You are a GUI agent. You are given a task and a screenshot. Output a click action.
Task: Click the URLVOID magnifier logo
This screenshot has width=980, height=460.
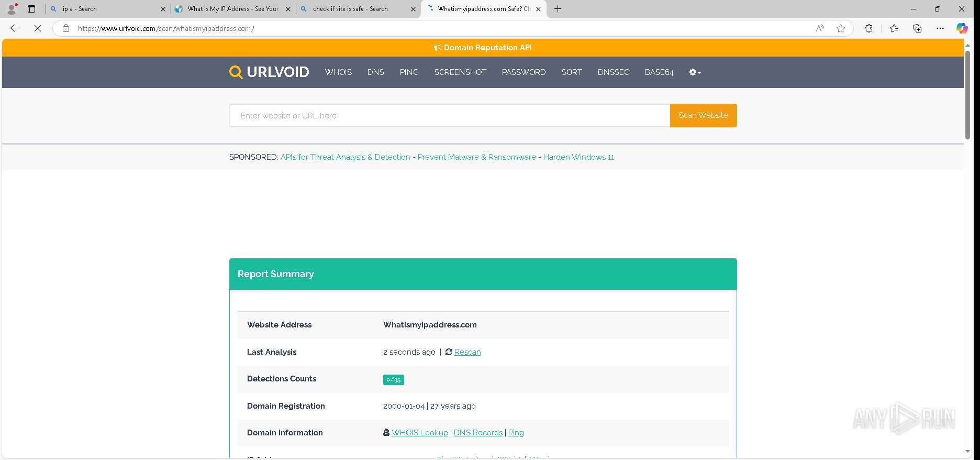(x=236, y=72)
